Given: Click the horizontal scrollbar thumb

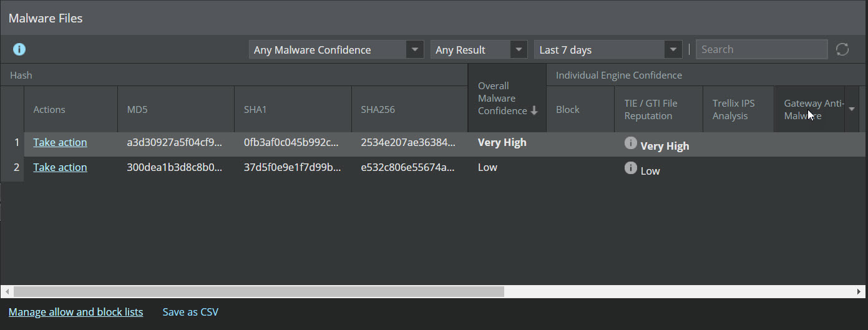Looking at the screenshot, I should [x=258, y=291].
